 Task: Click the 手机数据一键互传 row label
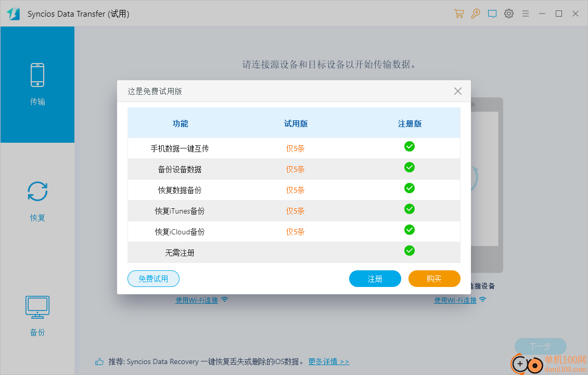click(180, 148)
